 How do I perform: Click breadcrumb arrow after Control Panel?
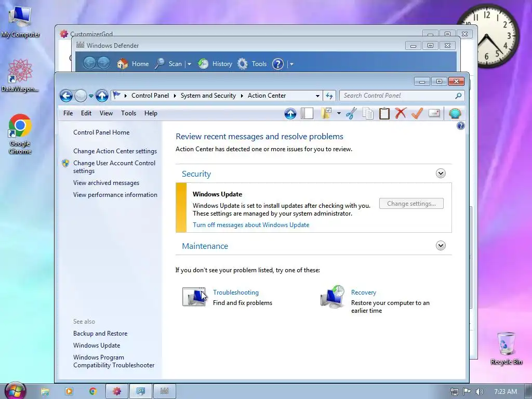click(175, 96)
